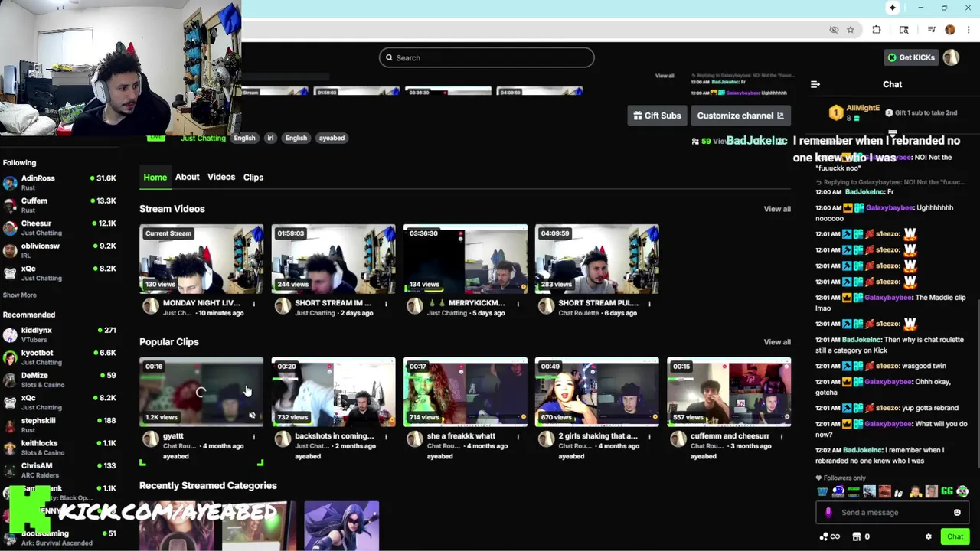Click the irl tag

tap(269, 138)
